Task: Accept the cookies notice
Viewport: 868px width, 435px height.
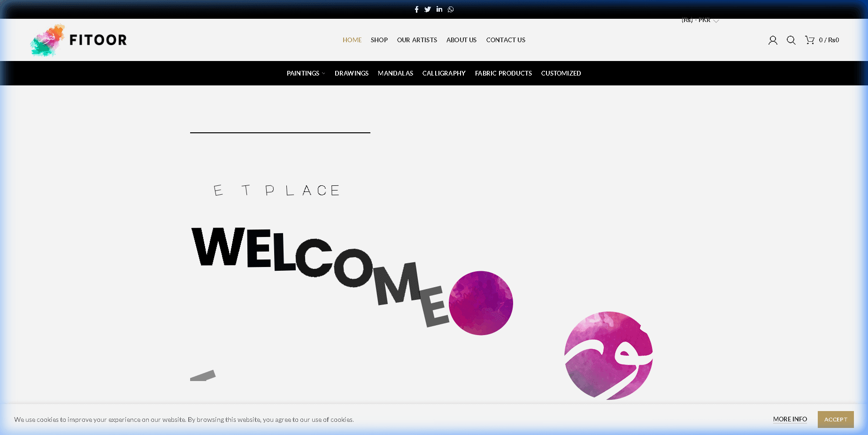Action: tap(836, 420)
